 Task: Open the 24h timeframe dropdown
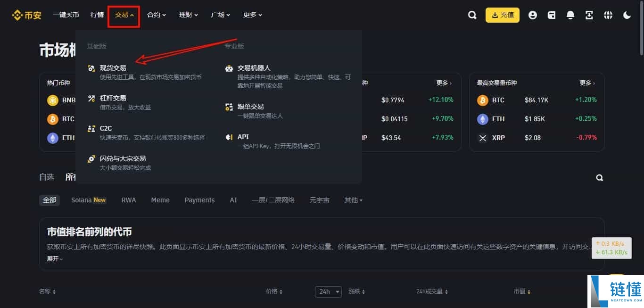[x=328, y=291]
